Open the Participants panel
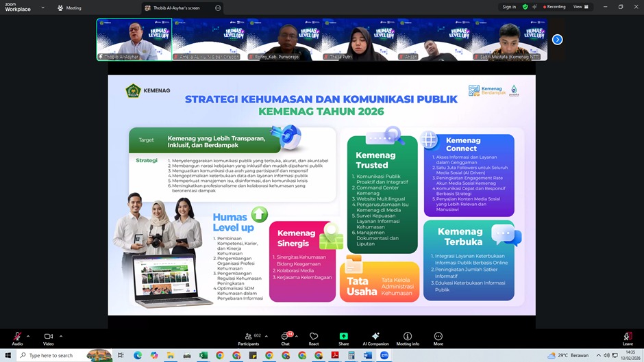644x362 pixels. (247, 337)
